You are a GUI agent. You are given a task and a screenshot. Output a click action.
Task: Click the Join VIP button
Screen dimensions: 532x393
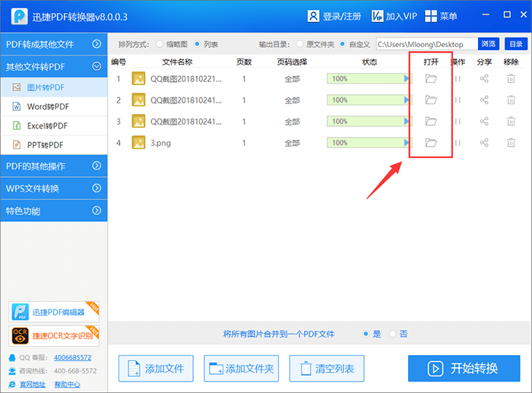point(394,16)
